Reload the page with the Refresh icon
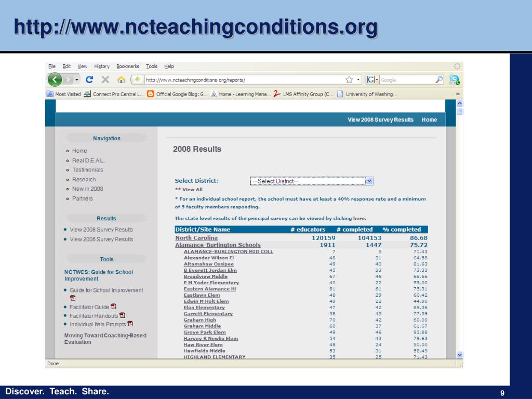Screen dimensions: 532x399 89,79
